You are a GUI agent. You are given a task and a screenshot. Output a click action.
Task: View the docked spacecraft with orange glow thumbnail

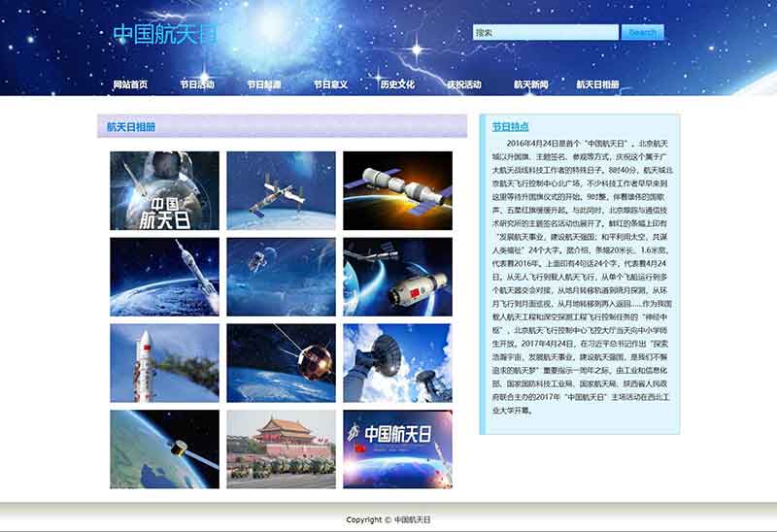tap(397, 190)
